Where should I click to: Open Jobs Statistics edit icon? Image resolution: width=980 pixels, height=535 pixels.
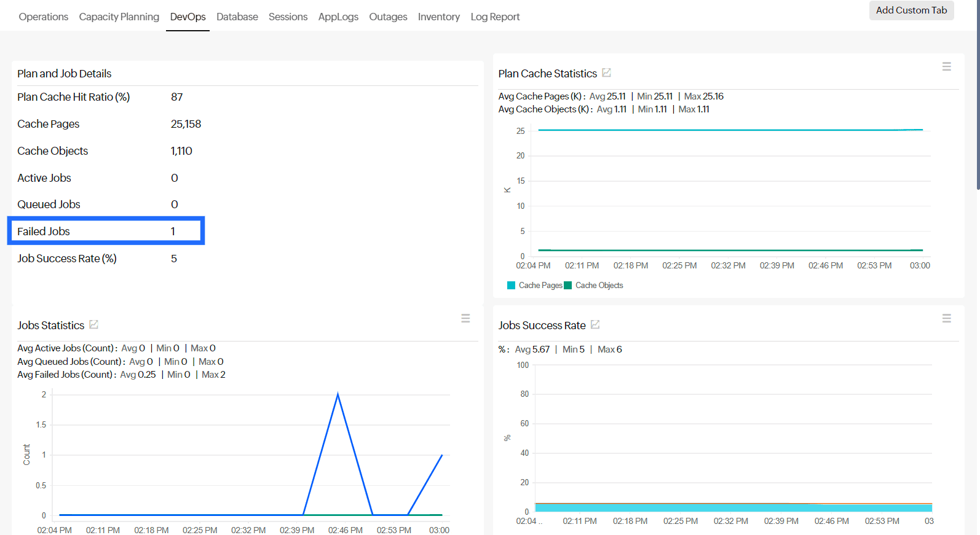93,325
